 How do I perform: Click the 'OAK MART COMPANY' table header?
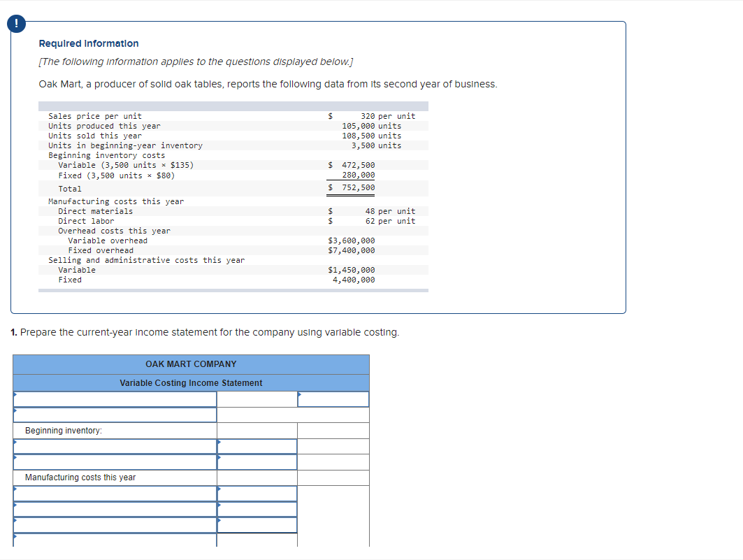[x=191, y=364]
